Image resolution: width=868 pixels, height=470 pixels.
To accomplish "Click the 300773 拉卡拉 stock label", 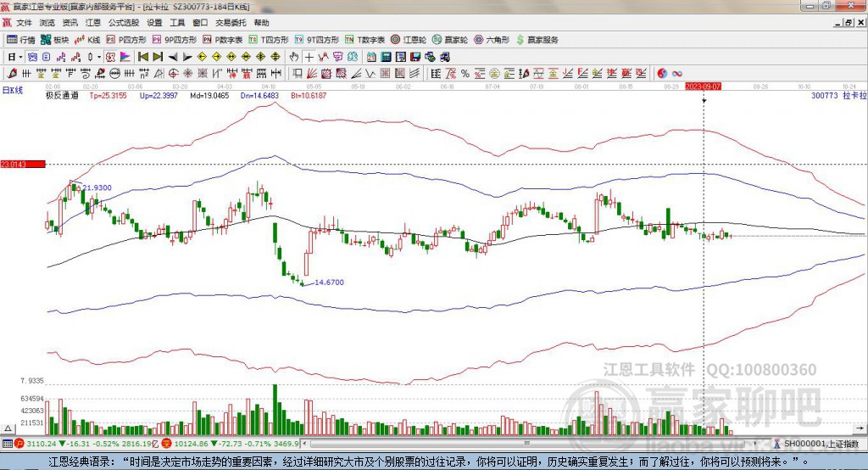I will 838,96.
